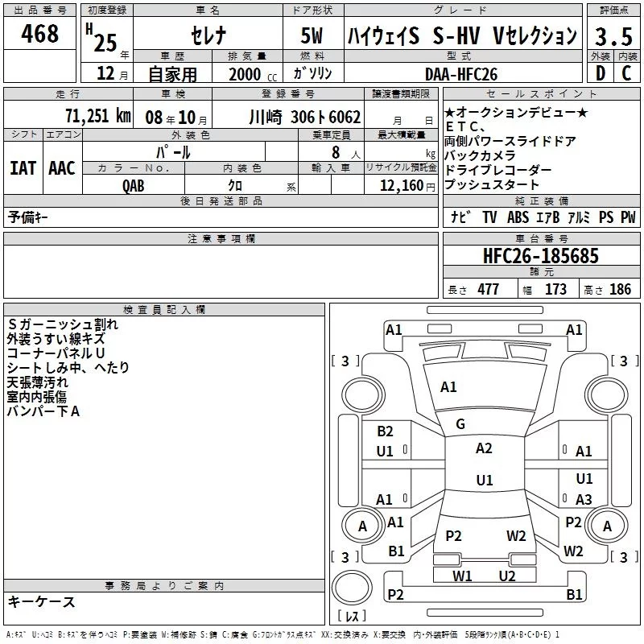Screen dimensions: 644x644
Task: Click front left wheel circle
Action: tap(362, 396)
